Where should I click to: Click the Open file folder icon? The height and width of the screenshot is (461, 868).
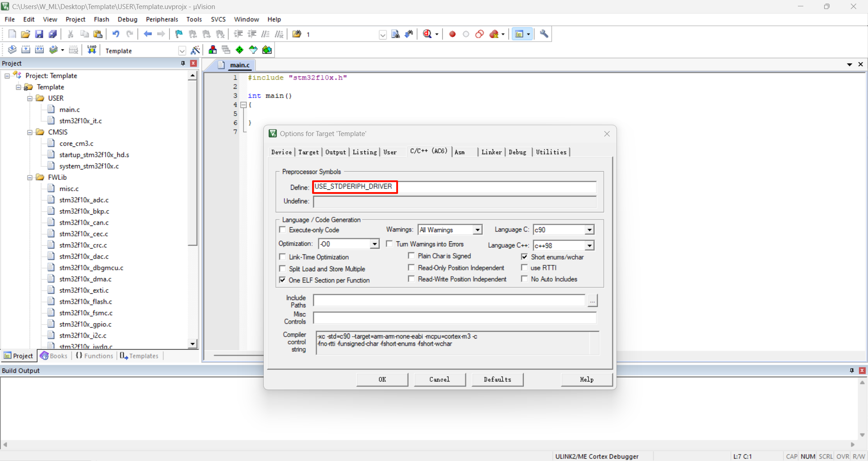tap(26, 34)
